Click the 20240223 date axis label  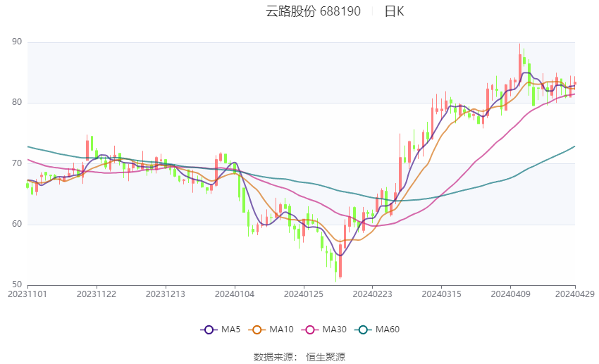point(372,294)
